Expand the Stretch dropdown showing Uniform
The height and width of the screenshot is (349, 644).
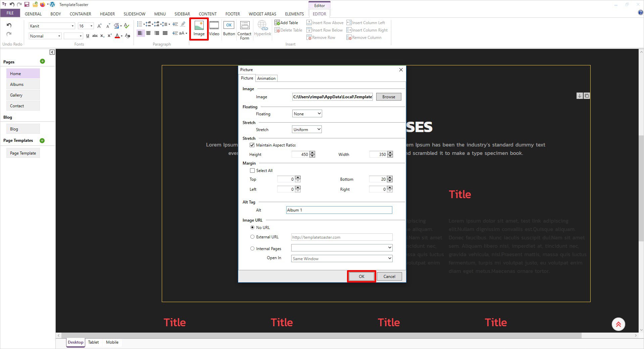(x=307, y=129)
